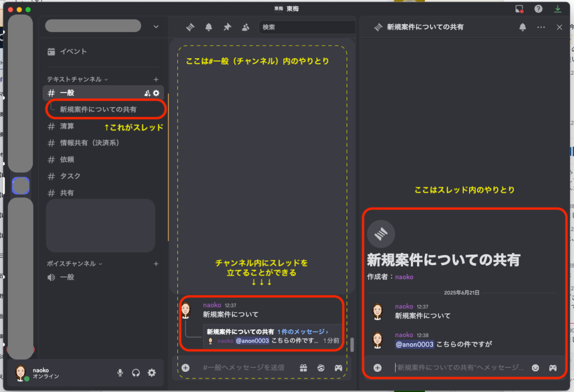Click channel message scrollbar

pyautogui.click(x=352, y=344)
